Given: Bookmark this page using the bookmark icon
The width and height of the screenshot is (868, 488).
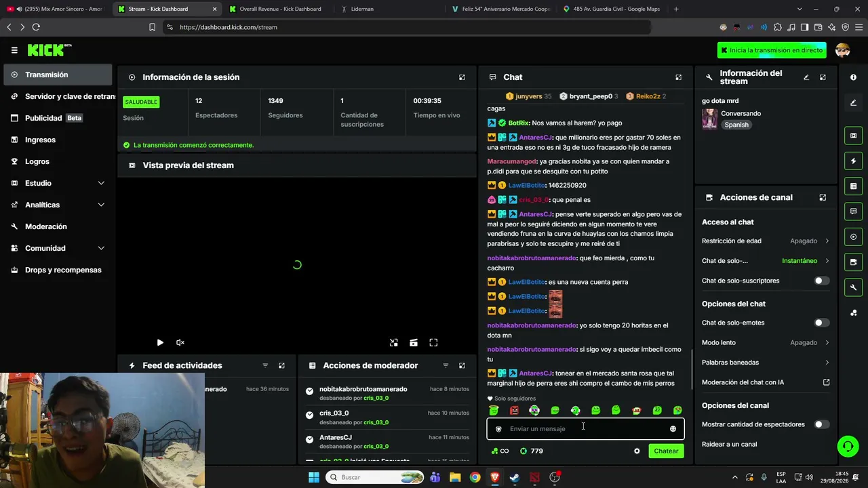Looking at the screenshot, I should click(152, 27).
